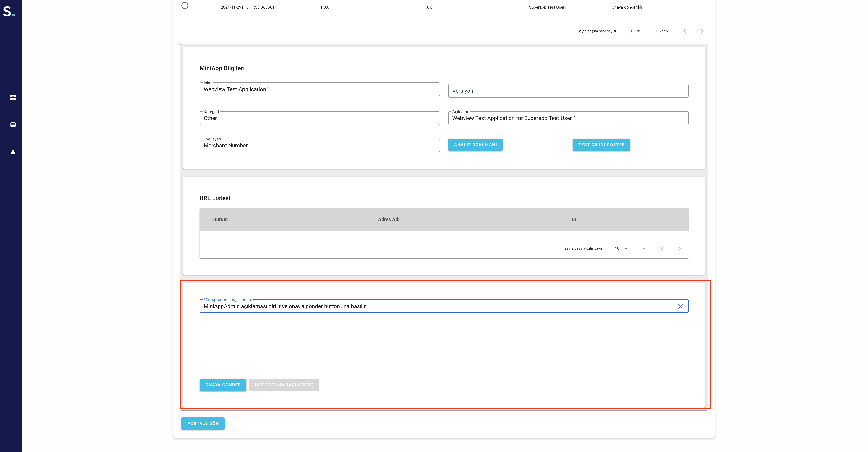Image resolution: width=868 pixels, height=452 pixels.
Task: Click the S. logo in sidebar
Action: 8,11
